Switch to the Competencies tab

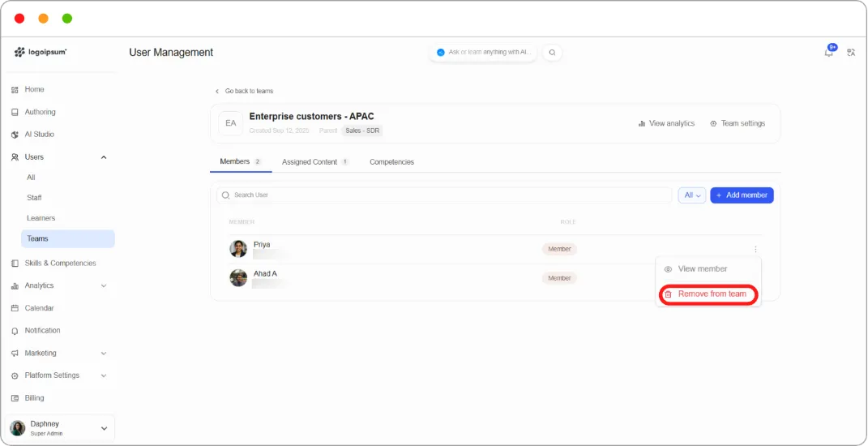coord(392,162)
